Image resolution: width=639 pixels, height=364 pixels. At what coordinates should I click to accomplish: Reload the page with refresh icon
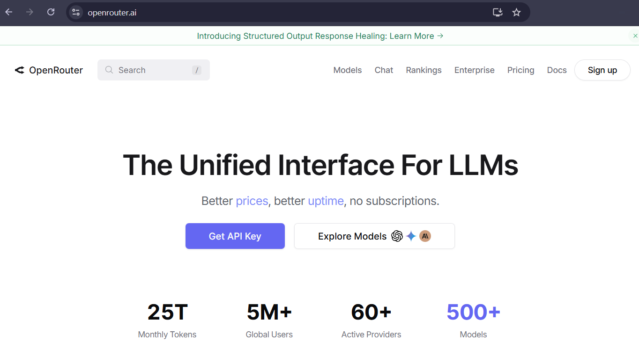coord(51,12)
